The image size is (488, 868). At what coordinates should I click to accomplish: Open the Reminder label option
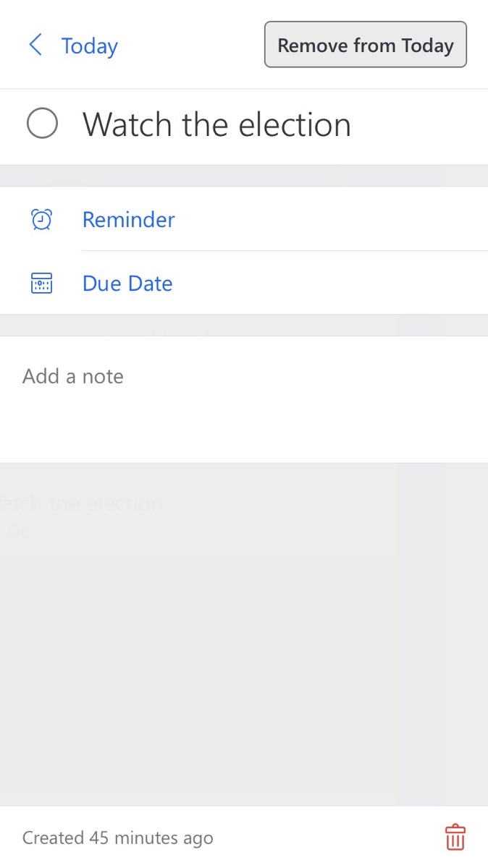point(128,219)
